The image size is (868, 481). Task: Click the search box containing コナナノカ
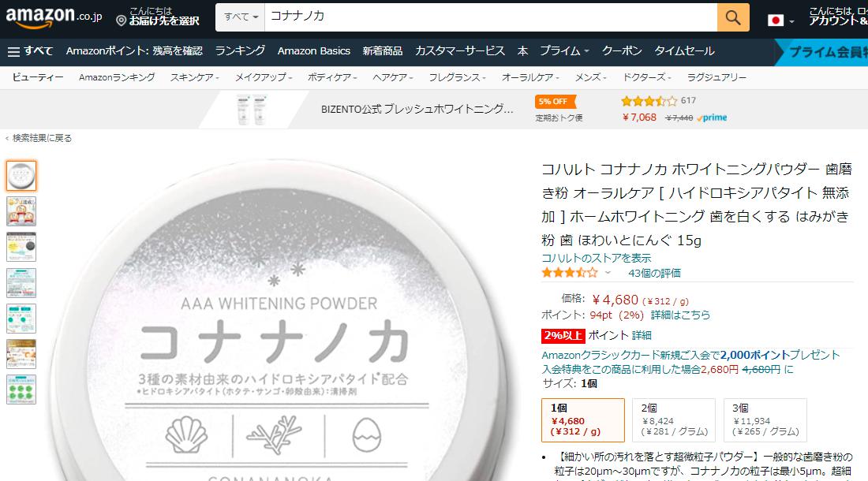click(491, 17)
